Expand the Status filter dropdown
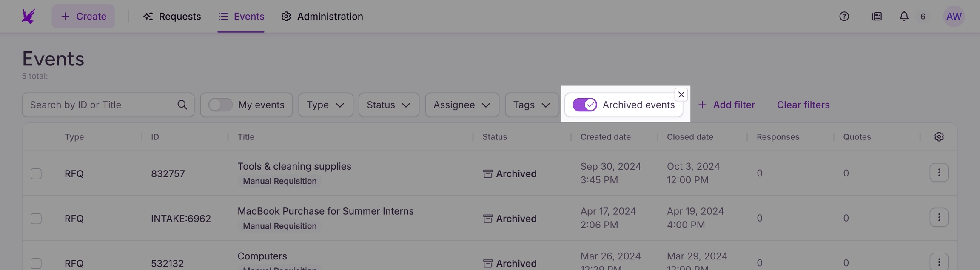 pyautogui.click(x=388, y=105)
